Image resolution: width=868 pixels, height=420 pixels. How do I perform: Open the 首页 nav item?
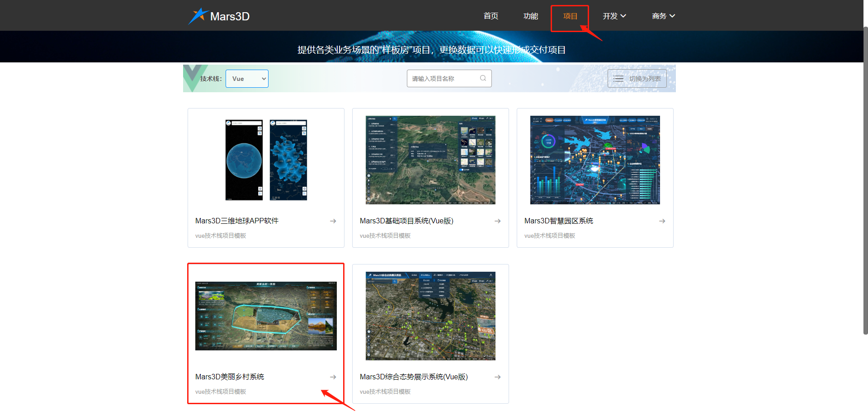(491, 16)
